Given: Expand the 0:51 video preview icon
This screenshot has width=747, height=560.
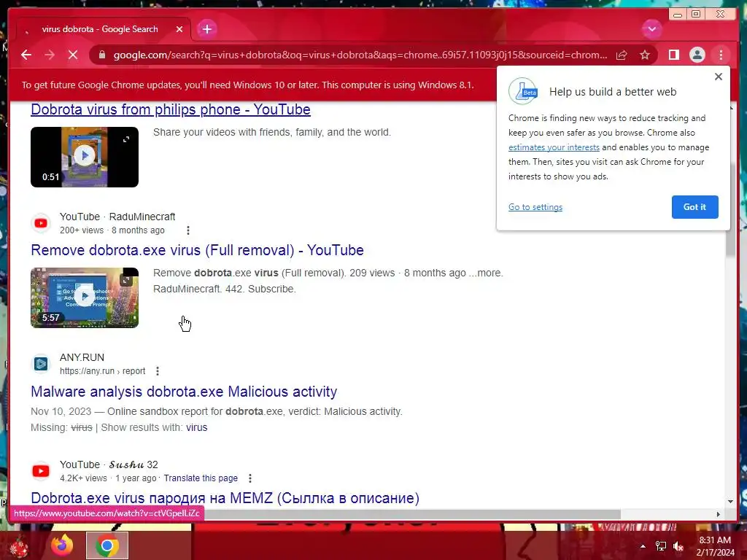Looking at the screenshot, I should (126, 139).
